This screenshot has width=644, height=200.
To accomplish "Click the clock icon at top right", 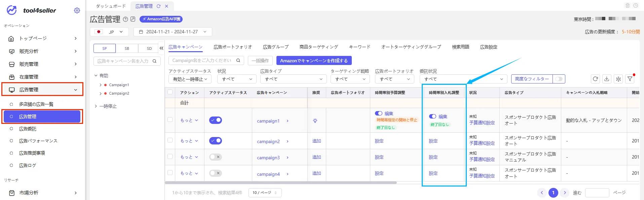I will point(636,5).
